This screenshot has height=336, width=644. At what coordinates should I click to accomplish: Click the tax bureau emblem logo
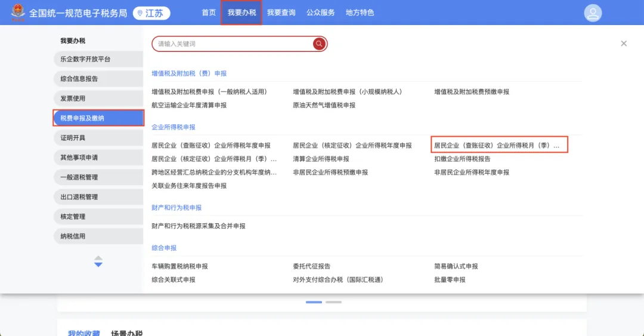click(18, 13)
